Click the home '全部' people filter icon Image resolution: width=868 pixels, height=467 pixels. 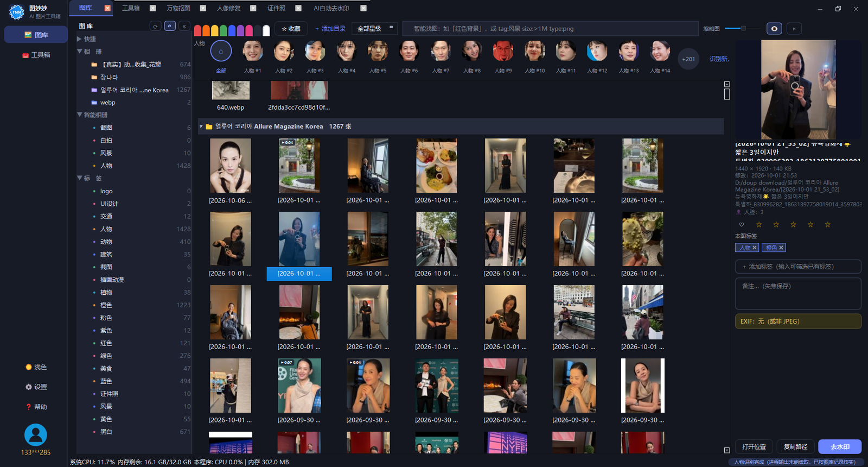click(221, 51)
